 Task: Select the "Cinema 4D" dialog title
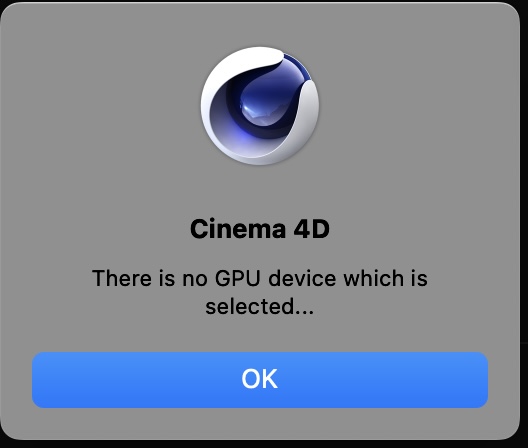pos(260,229)
